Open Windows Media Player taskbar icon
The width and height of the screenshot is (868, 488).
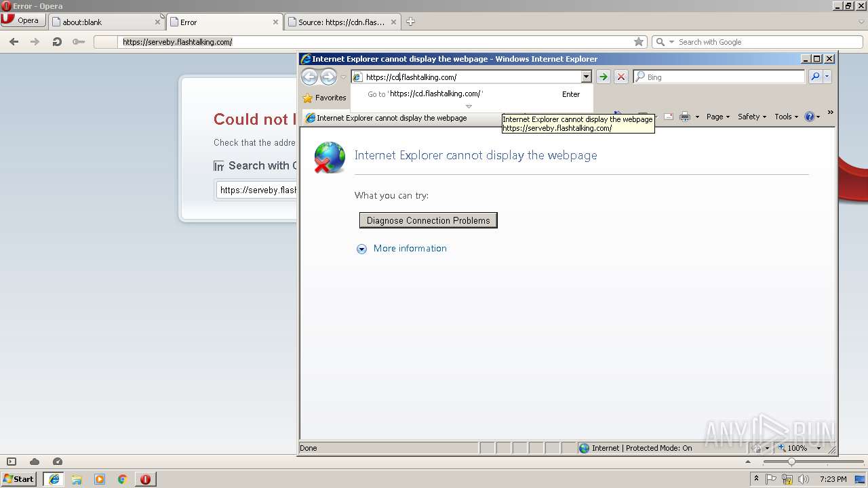coord(100,479)
